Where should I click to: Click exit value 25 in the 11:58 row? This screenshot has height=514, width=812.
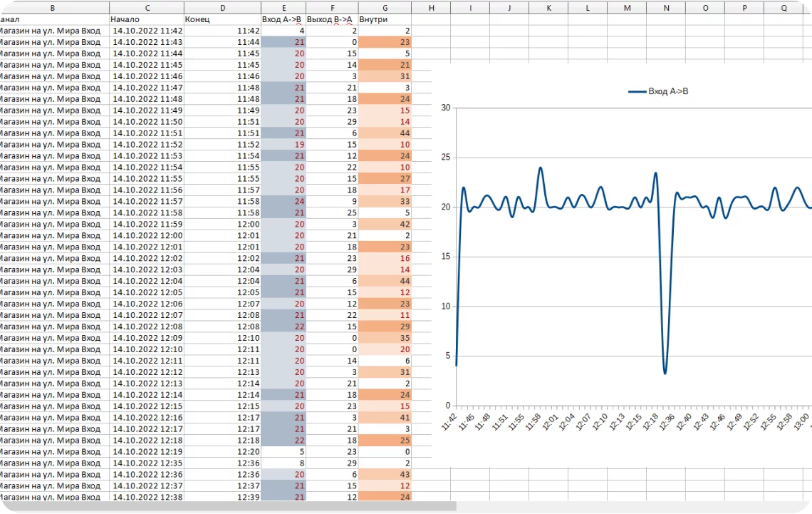[x=332, y=213]
